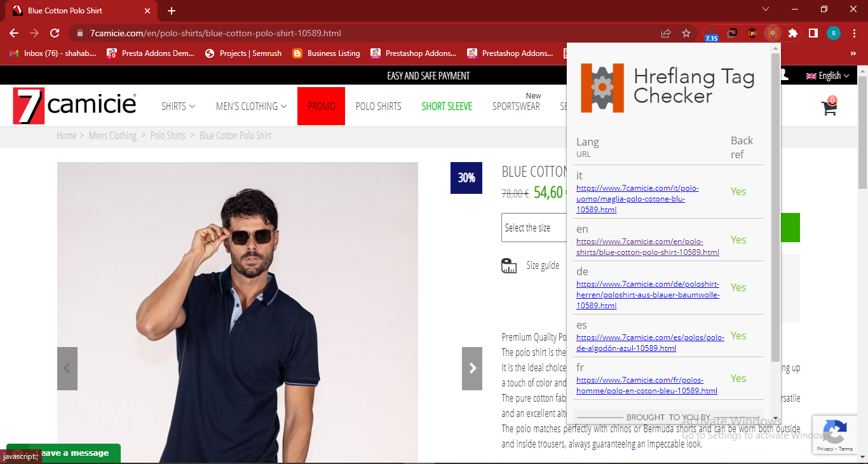Open the second Prestashop Addons bookmark
868x464 pixels.
tap(511, 53)
